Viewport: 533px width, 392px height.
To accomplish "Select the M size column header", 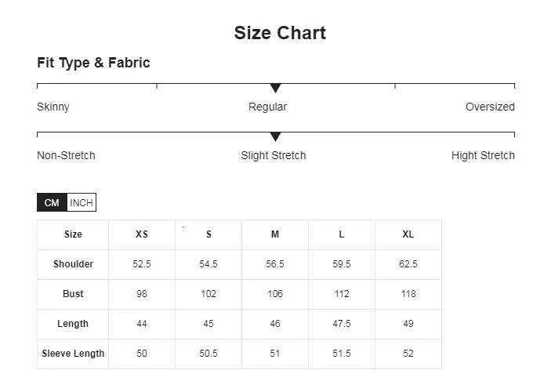I will click(x=275, y=234).
